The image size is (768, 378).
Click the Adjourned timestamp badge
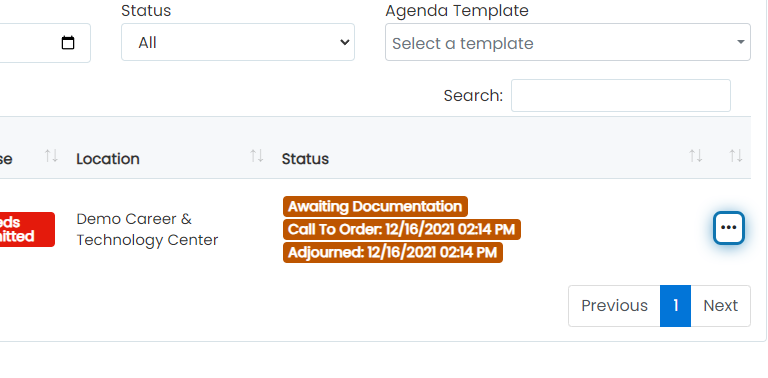pyautogui.click(x=393, y=252)
